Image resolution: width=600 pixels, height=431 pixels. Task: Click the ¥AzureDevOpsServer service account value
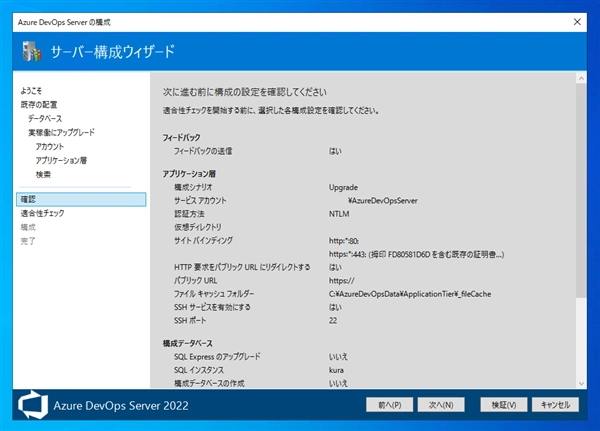coord(383,201)
